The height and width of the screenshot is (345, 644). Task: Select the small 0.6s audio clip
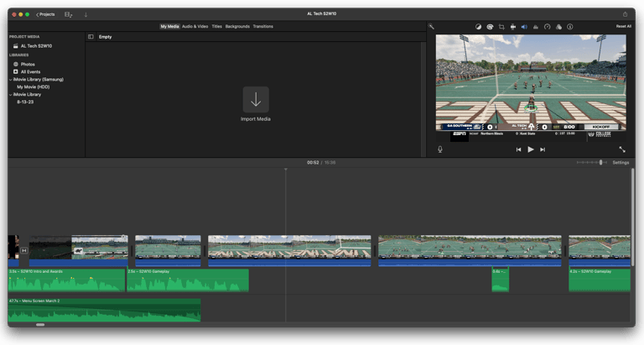tap(501, 280)
